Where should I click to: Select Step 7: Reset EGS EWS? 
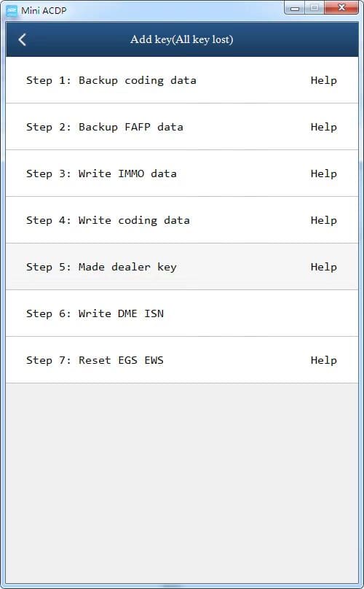(x=182, y=359)
